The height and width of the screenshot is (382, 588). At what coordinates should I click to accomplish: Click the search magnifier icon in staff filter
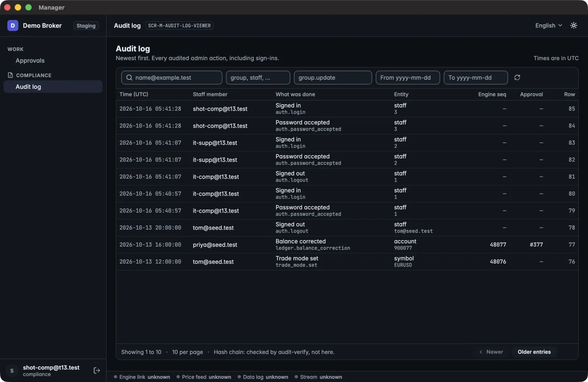129,78
